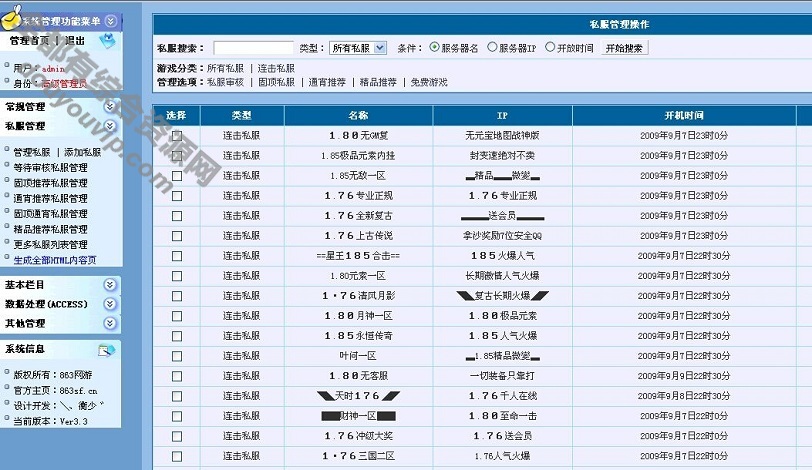
Task: Tick the checkbox for 1.76上古传说
Action: coord(177,236)
